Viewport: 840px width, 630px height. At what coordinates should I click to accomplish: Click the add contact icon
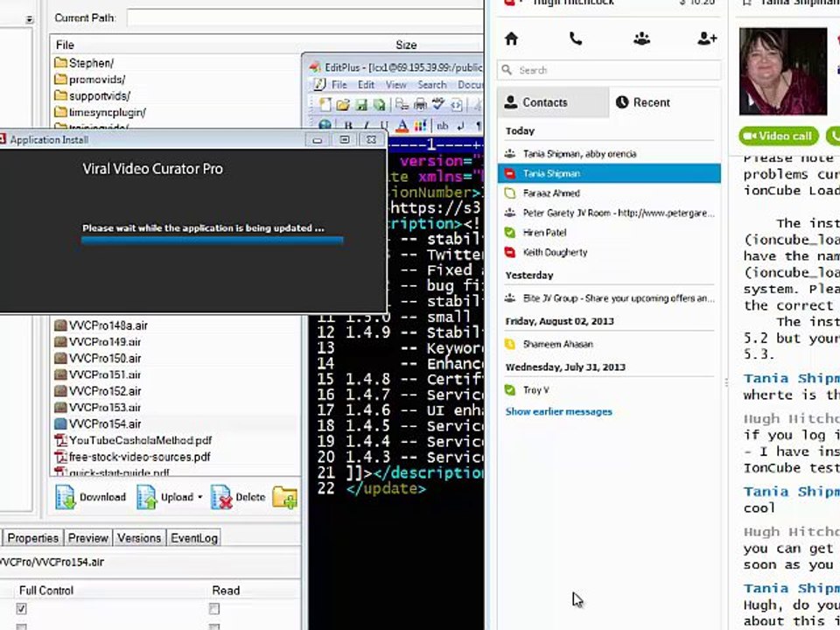coord(707,38)
